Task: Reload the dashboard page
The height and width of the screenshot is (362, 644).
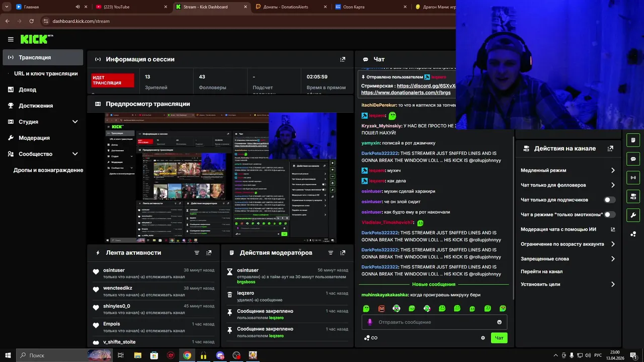Action: pyautogui.click(x=31, y=21)
